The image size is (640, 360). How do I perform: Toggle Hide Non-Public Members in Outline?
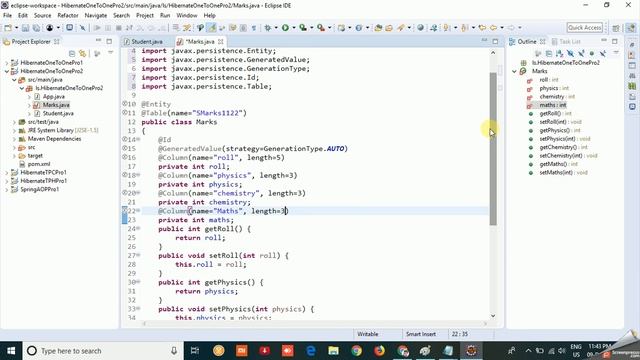[592, 53]
